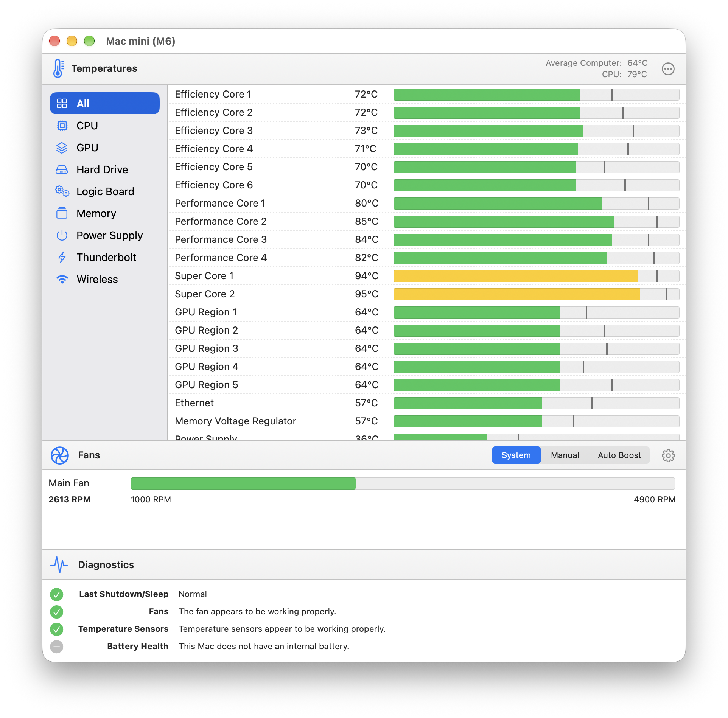This screenshot has width=728, height=718.
Task: Click the Wireless wifi icon
Action: pyautogui.click(x=62, y=279)
